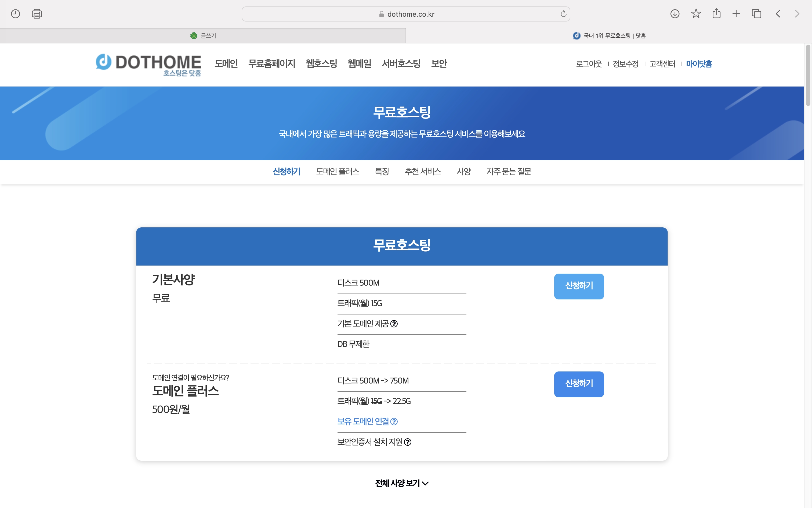Open the 무료홈페이지 menu
The height and width of the screenshot is (508, 812).
[271, 63]
